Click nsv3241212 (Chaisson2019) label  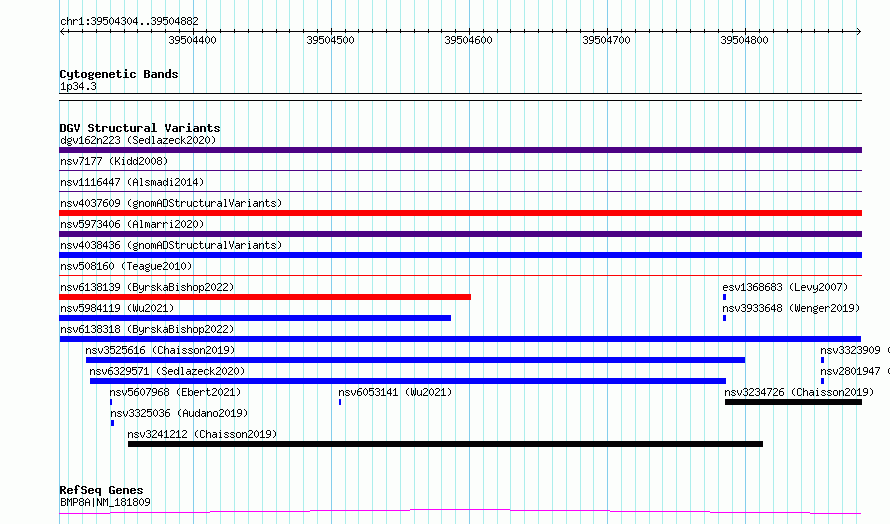(202, 434)
